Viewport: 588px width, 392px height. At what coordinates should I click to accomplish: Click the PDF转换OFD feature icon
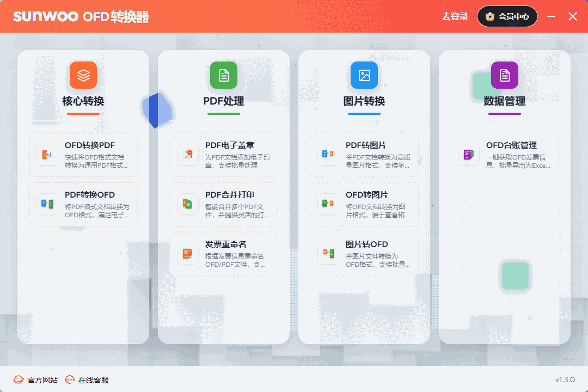pyautogui.click(x=47, y=205)
